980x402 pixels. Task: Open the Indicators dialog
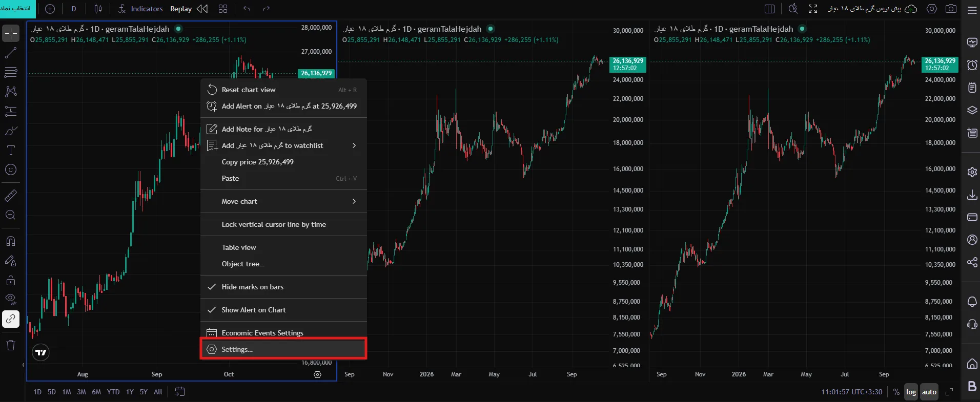[140, 9]
